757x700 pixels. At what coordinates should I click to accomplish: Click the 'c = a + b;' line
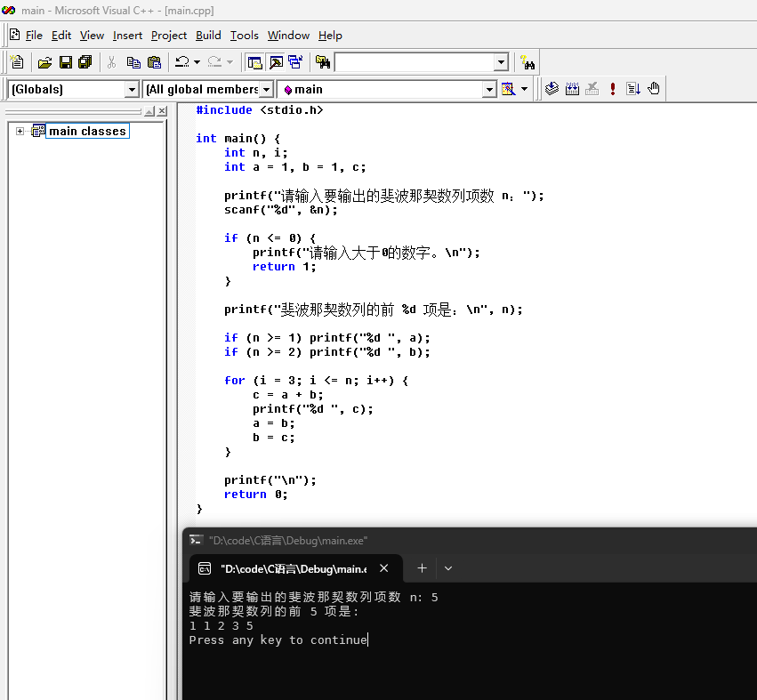(x=287, y=395)
